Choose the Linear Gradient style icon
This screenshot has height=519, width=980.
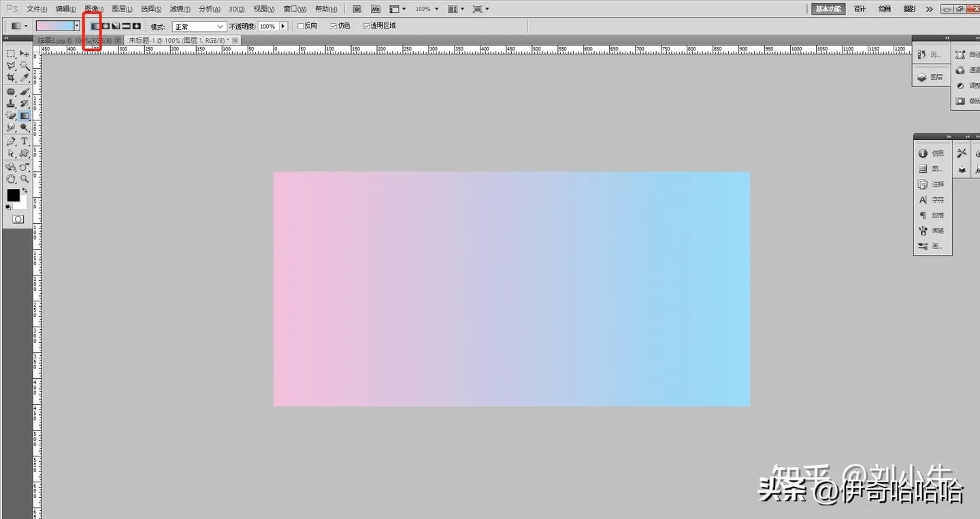[x=95, y=26]
